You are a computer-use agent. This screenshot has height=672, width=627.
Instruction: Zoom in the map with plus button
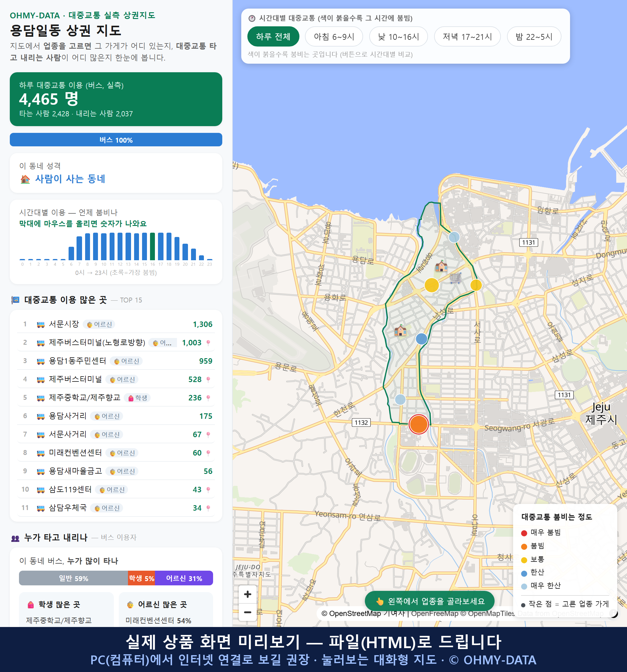[247, 594]
